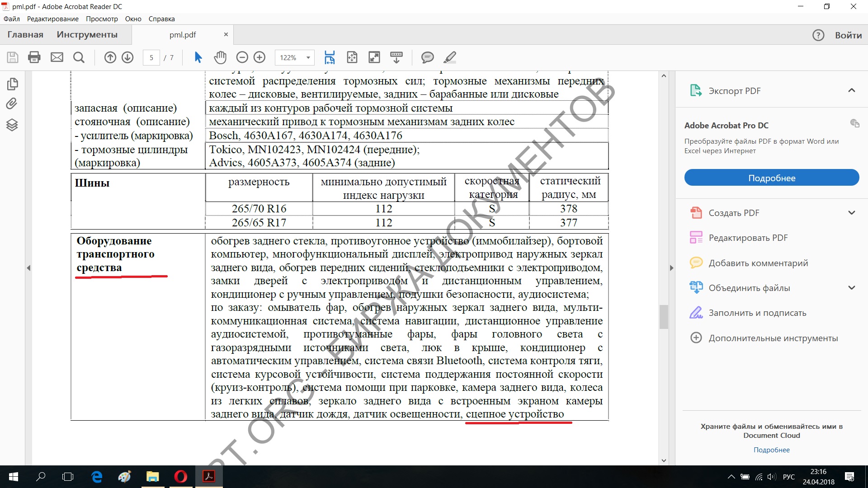Collapse the Экспорт PDF section

pyautogui.click(x=852, y=90)
